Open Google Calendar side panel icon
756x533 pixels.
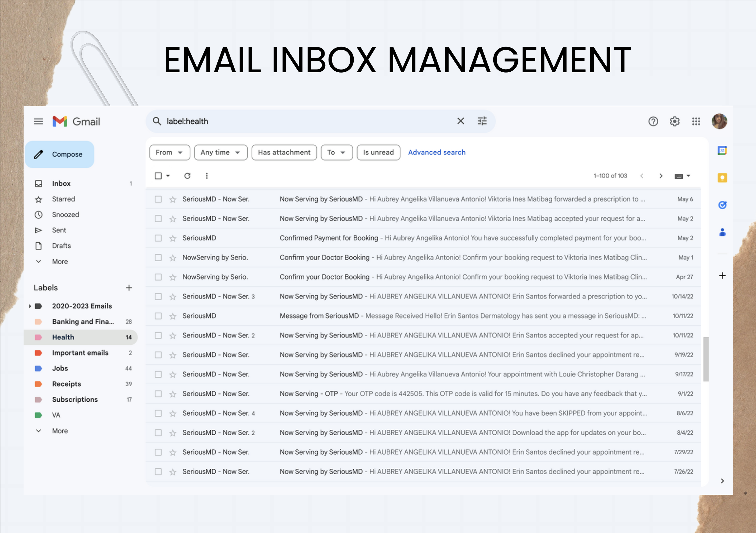(x=722, y=151)
